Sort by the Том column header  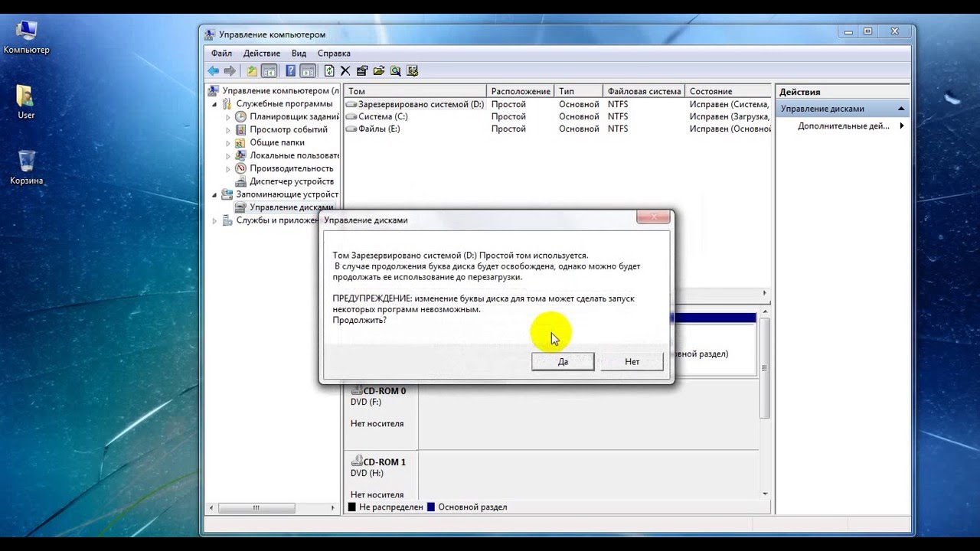[415, 91]
